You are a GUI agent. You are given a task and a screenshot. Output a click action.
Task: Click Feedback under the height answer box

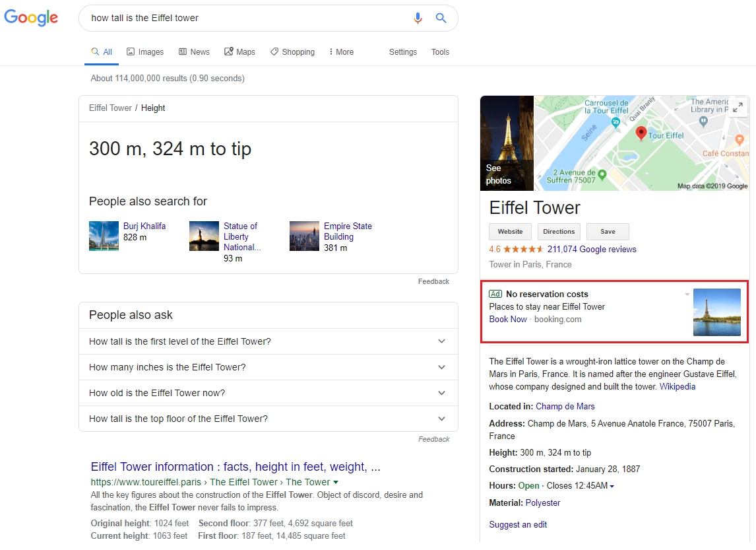point(433,281)
